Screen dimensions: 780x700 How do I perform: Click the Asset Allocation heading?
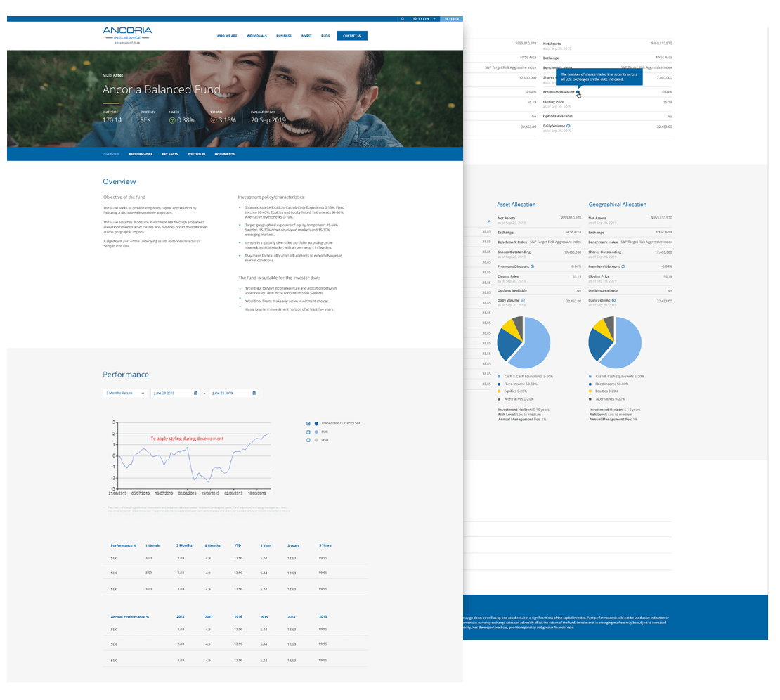tap(516, 205)
